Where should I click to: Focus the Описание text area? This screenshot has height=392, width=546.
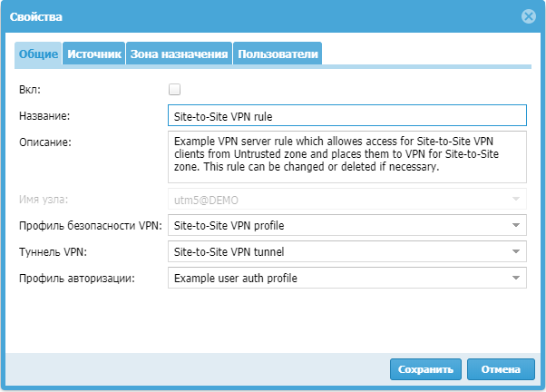click(346, 155)
